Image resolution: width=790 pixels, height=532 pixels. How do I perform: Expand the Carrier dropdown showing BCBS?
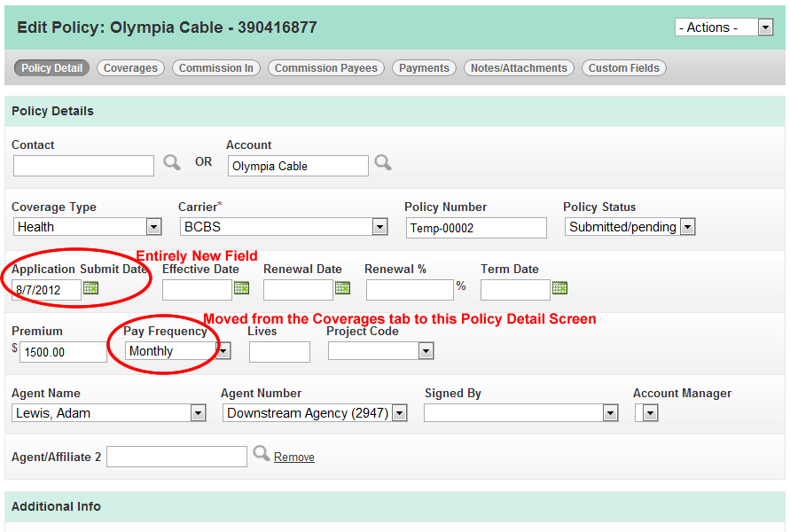point(284,227)
